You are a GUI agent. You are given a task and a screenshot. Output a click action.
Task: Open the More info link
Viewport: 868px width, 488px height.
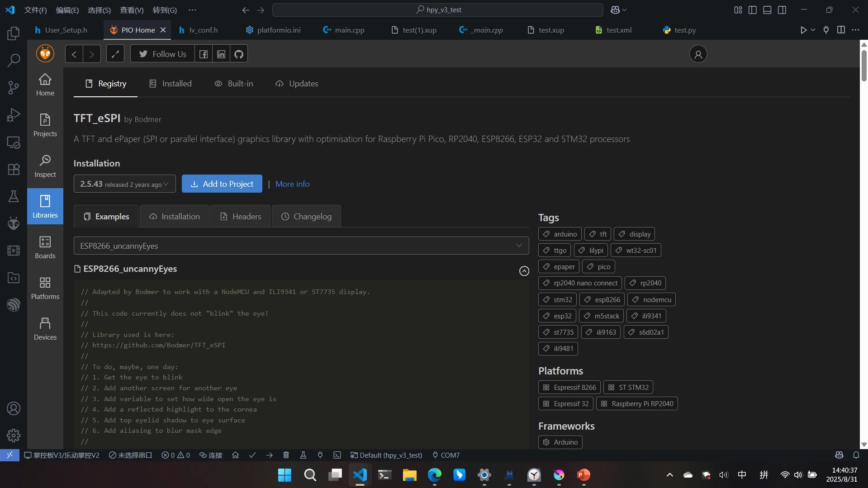coord(292,184)
